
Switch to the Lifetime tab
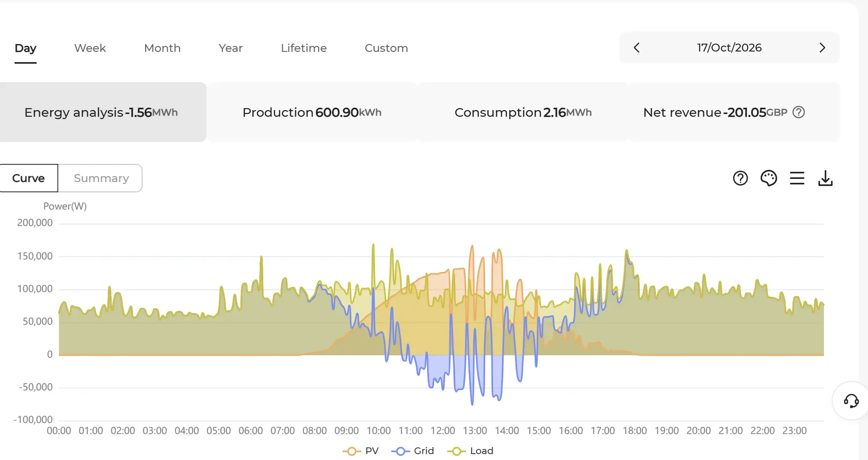tap(304, 48)
